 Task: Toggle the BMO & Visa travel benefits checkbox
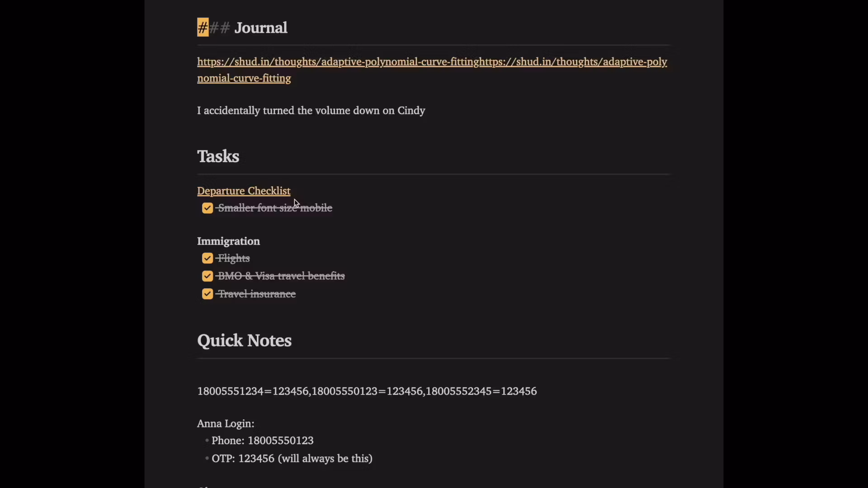(x=208, y=276)
